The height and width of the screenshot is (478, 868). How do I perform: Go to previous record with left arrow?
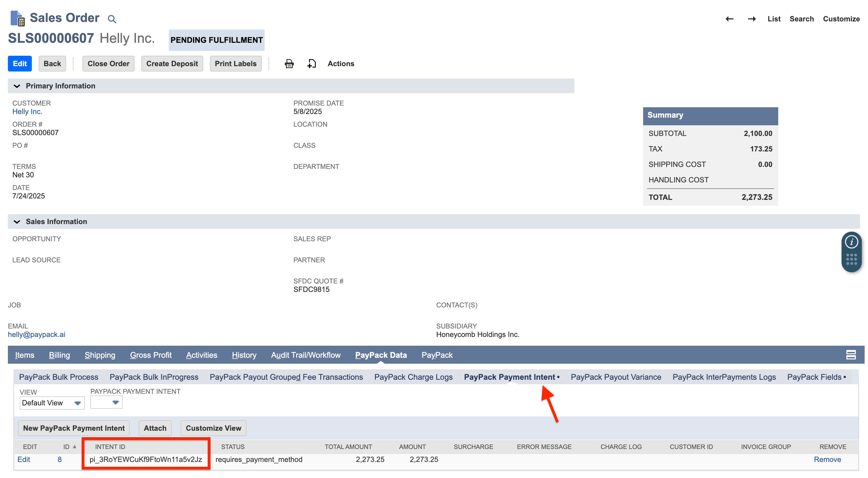[x=730, y=19]
